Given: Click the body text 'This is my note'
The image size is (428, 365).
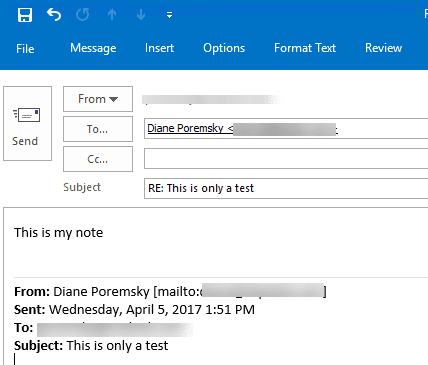Looking at the screenshot, I should click(x=59, y=233).
